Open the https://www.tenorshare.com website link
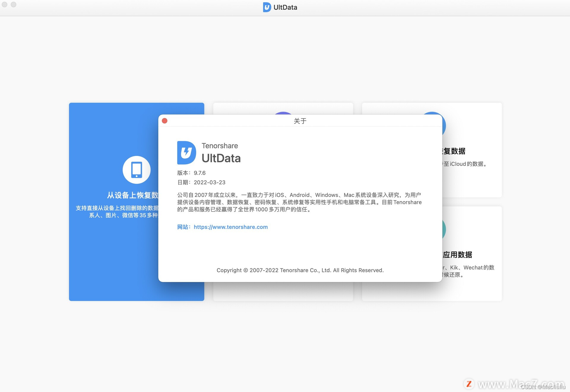Viewport: 570px width, 392px height. [231, 227]
